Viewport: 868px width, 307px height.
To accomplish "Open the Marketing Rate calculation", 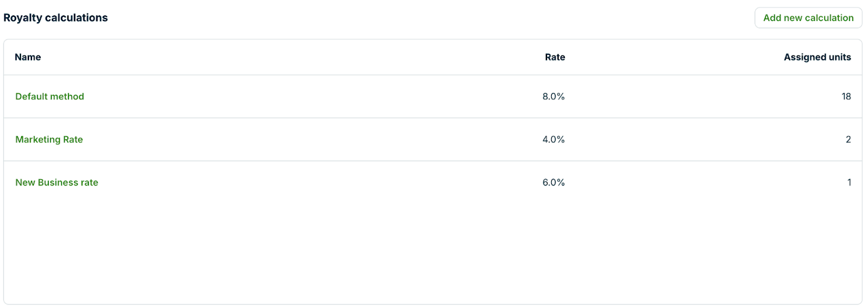I will (x=49, y=139).
